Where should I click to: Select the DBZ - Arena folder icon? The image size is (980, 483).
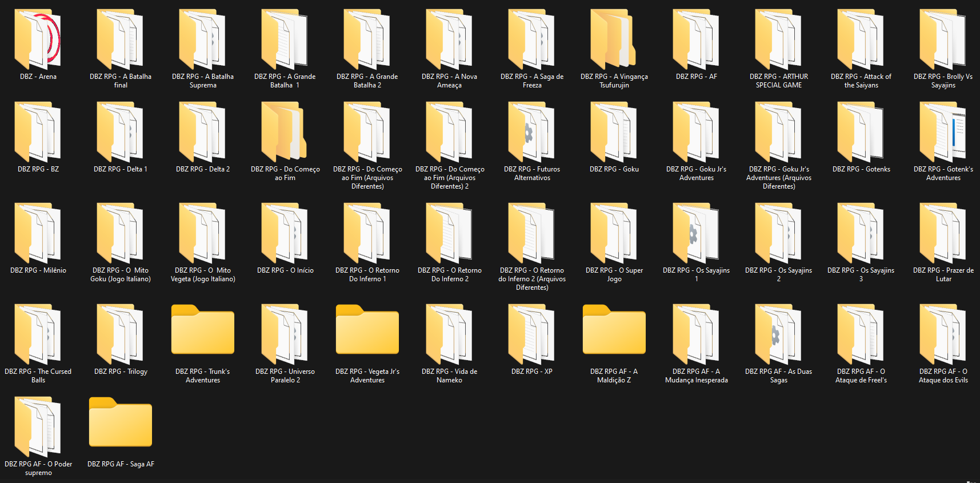pyautogui.click(x=38, y=39)
